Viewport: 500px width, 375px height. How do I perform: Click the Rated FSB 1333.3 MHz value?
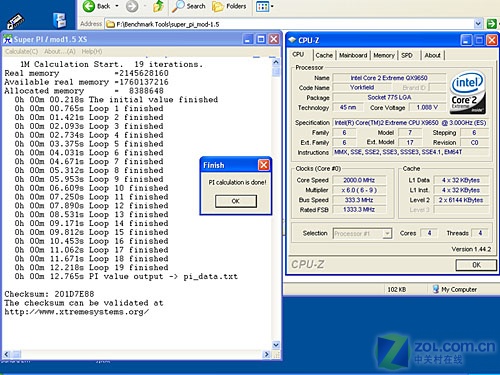(359, 210)
